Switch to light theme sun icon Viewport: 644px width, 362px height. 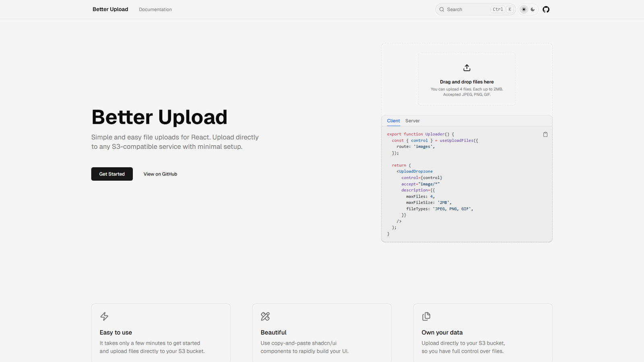click(x=524, y=10)
